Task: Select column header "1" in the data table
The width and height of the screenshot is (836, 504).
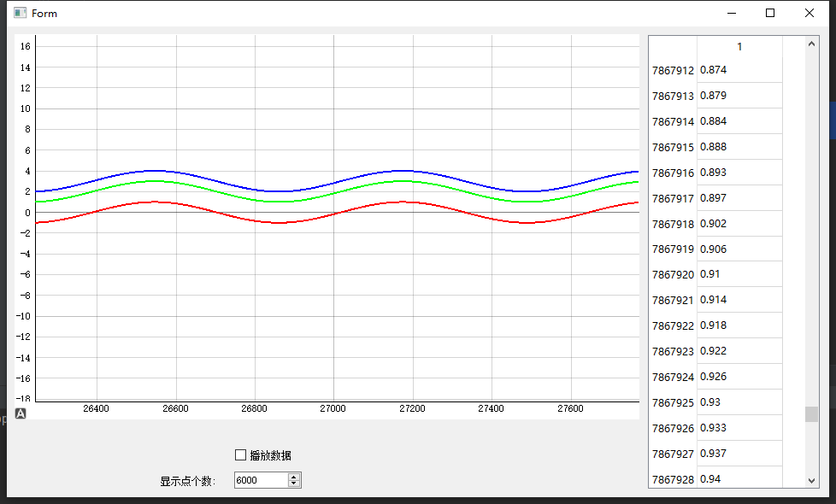Action: (739, 46)
